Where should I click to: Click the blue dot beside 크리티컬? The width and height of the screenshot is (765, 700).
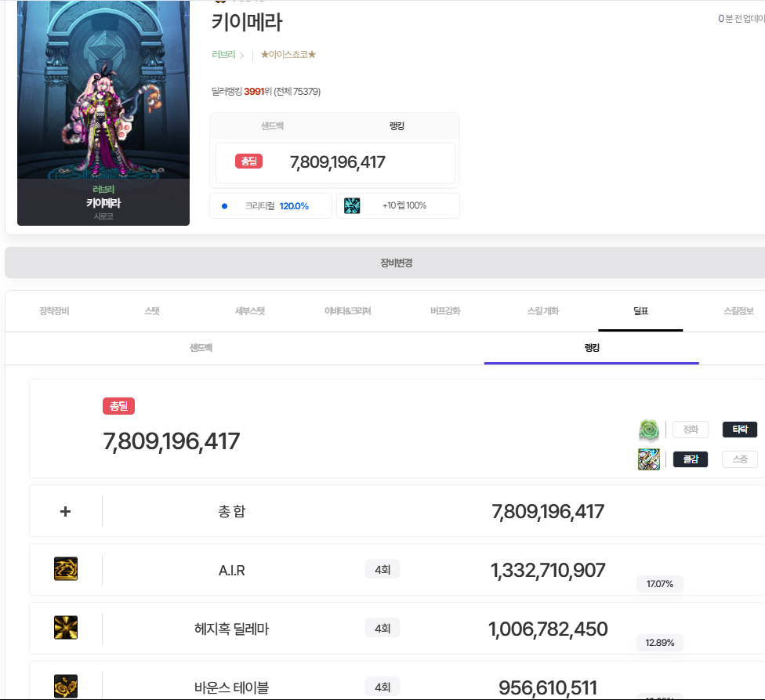pos(225,206)
